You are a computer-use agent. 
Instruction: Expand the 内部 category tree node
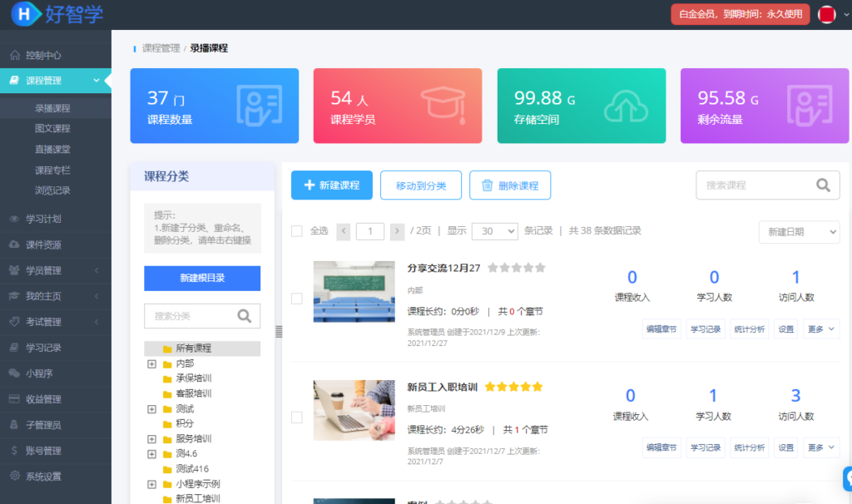[152, 364]
